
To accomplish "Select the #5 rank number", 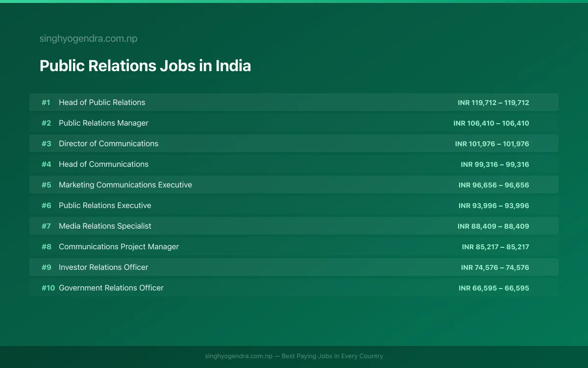I will tap(46, 185).
